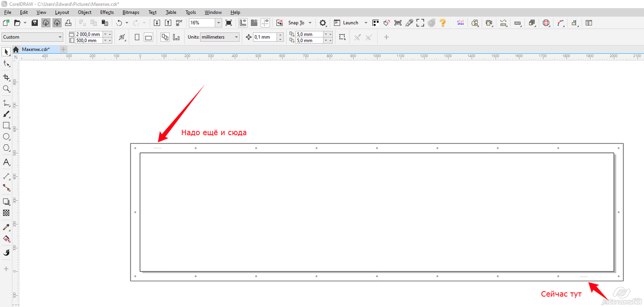Image resolution: width=644 pixels, height=307 pixels.
Task: Add a new document tab with plus
Action: pyautogui.click(x=64, y=49)
